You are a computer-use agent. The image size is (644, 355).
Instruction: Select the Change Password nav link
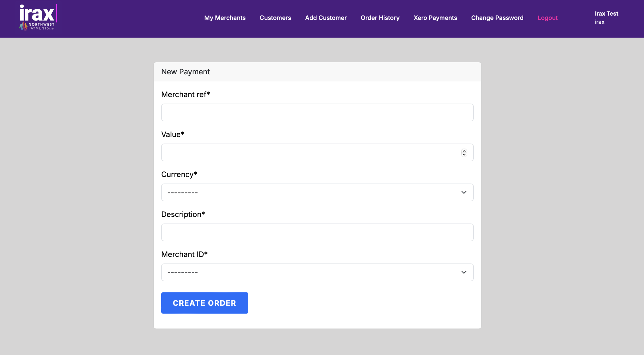[497, 18]
